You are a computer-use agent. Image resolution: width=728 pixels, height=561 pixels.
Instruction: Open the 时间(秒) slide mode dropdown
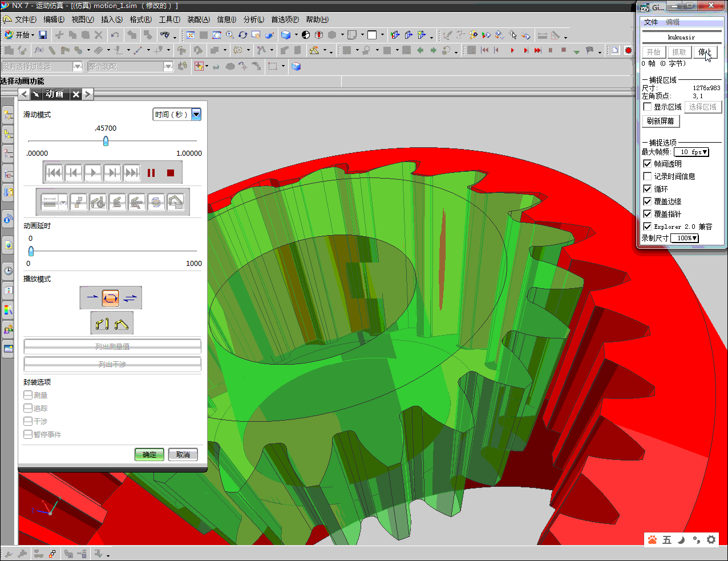[177, 115]
